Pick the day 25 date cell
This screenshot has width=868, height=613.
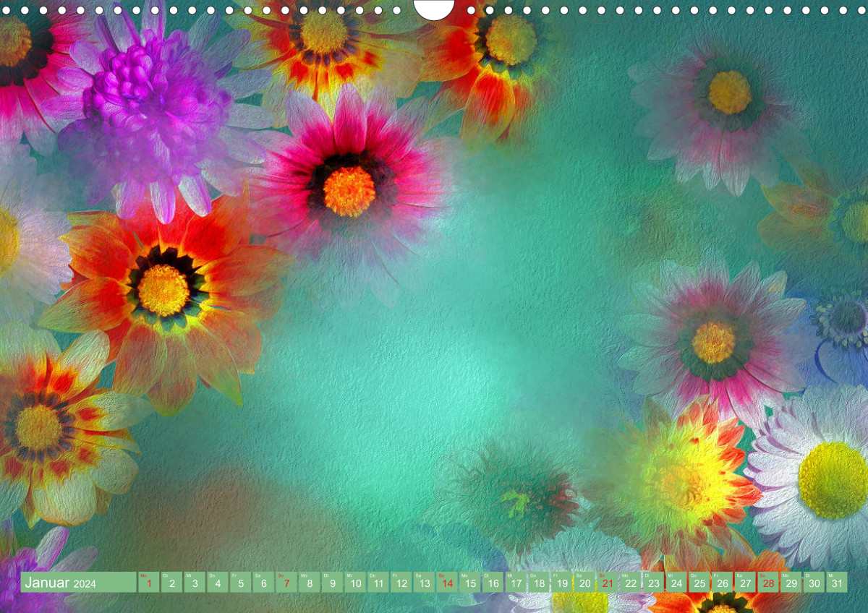coord(699,582)
